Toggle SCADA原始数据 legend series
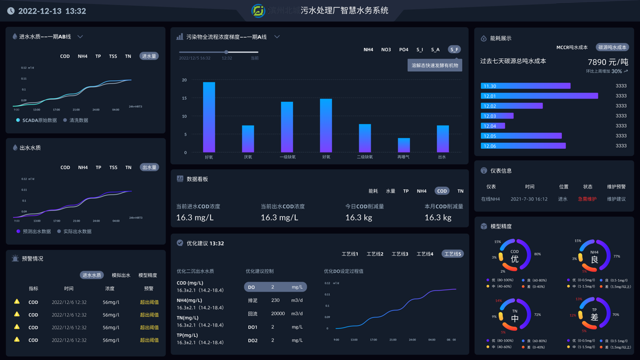Viewport: 640px width, 360px height. pos(36,120)
